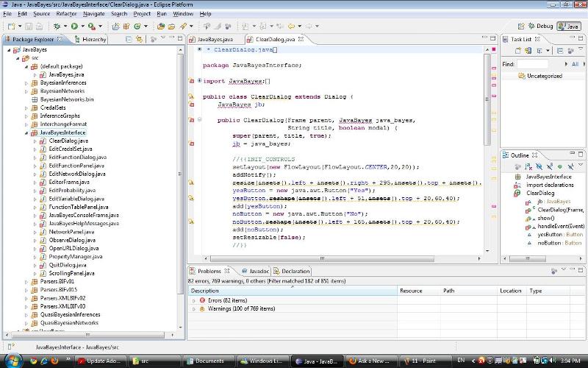
Task: Toggle Hide Fields in Outline toolbar
Action: pos(539,166)
